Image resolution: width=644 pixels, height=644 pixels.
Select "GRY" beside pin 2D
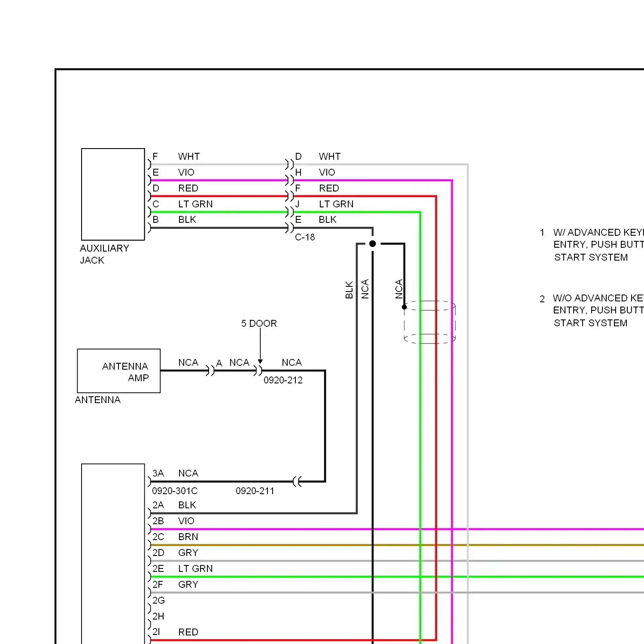pyautogui.click(x=188, y=553)
